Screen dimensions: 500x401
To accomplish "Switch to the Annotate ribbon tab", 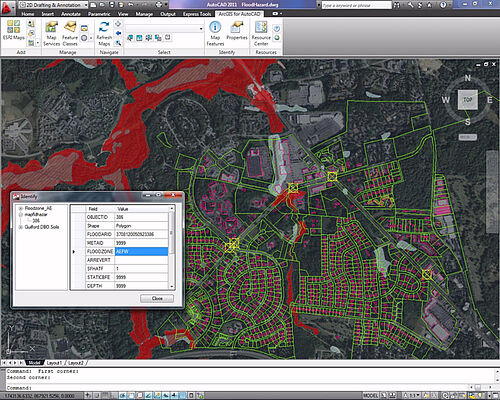I will pyautogui.click(x=71, y=14).
